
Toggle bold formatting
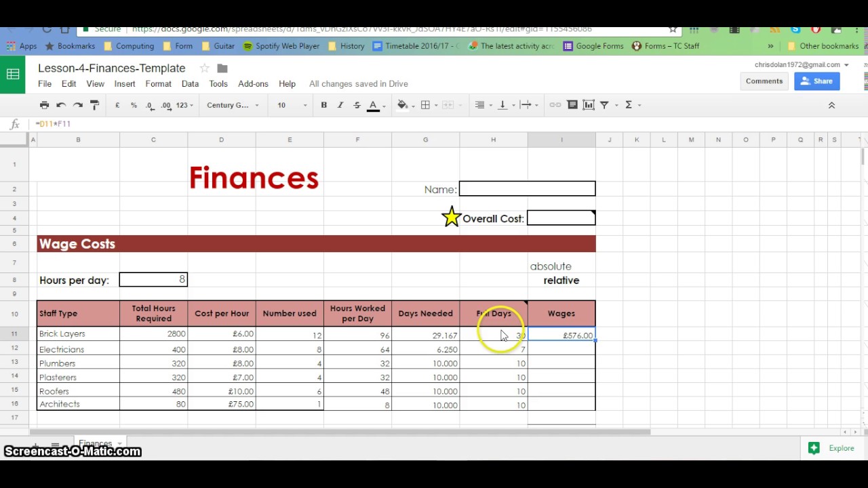click(323, 105)
